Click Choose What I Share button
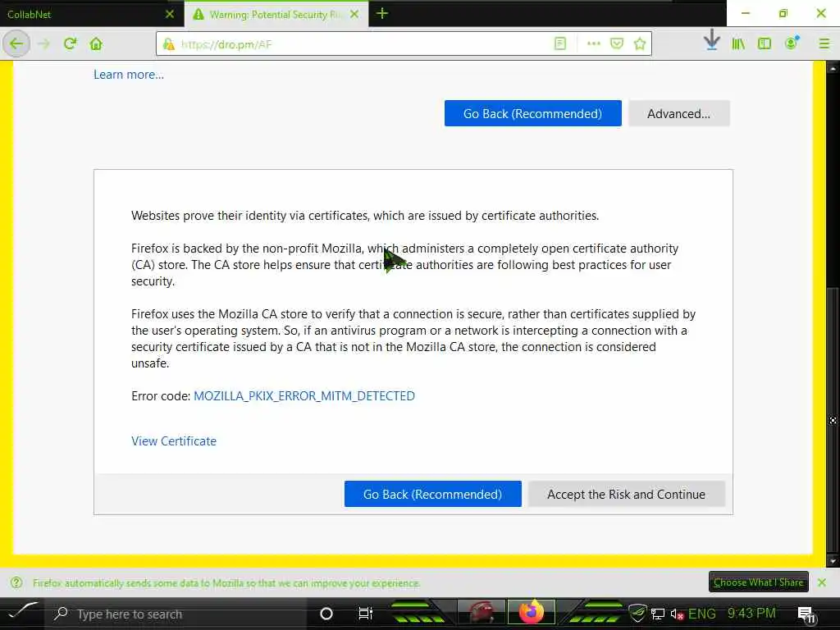 (758, 582)
